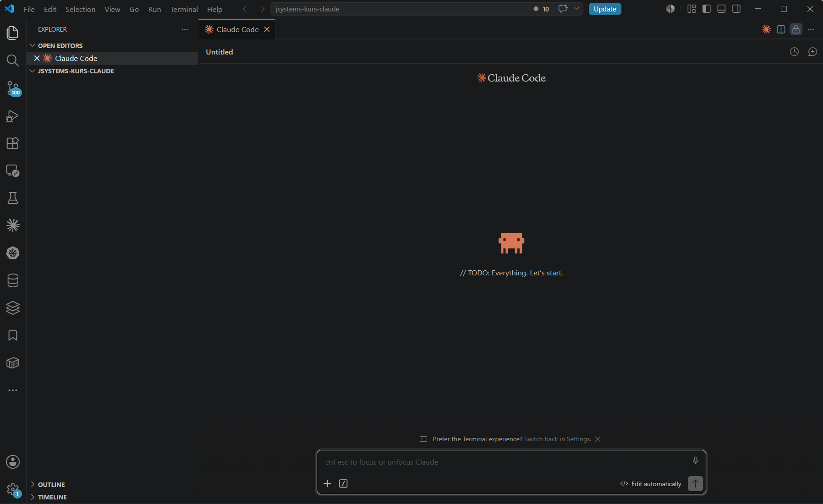Viewport: 823px width, 504px height.
Task: Toggle secondary side bar visibility
Action: pyautogui.click(x=736, y=9)
